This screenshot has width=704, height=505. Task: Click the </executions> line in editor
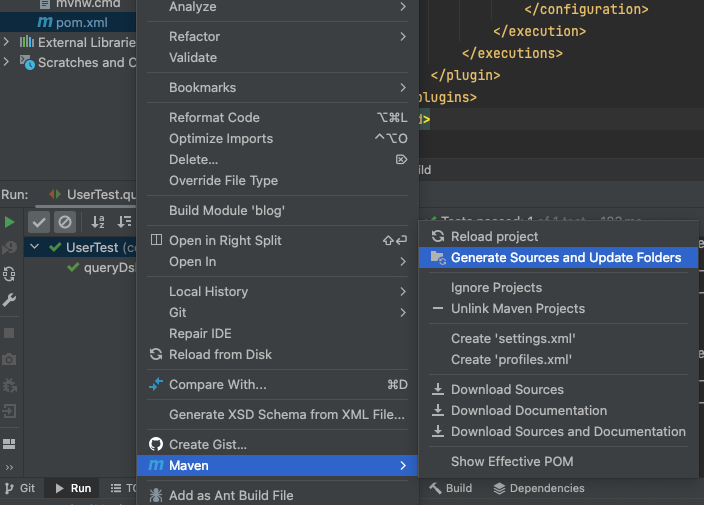coord(512,53)
